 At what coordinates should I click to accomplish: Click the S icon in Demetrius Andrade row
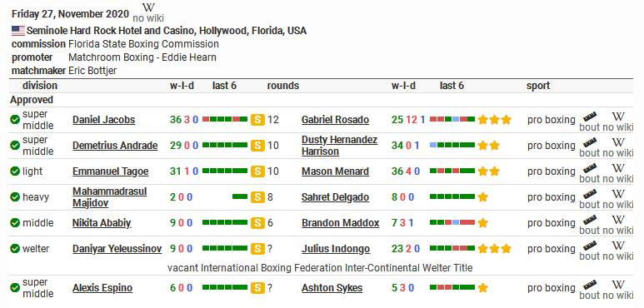tap(257, 145)
